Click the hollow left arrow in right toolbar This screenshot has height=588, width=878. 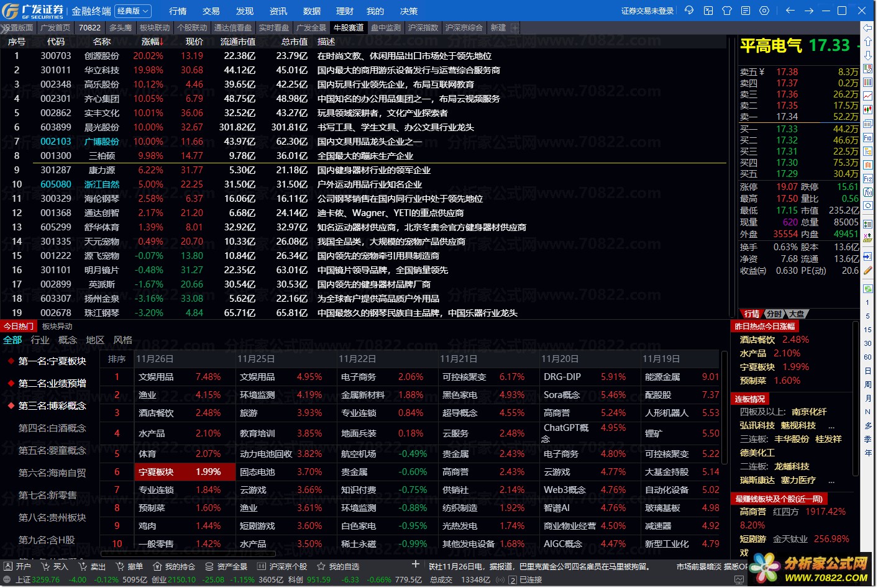(x=868, y=29)
